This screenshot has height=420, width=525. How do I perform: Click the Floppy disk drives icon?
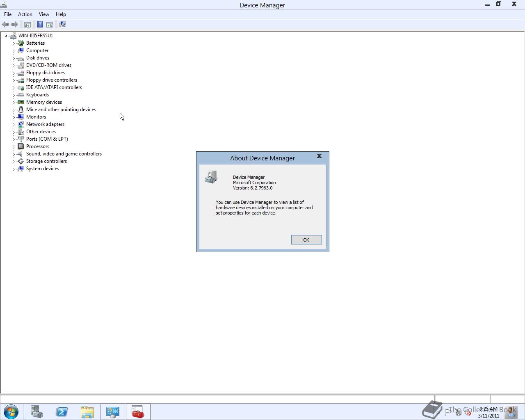pos(21,73)
